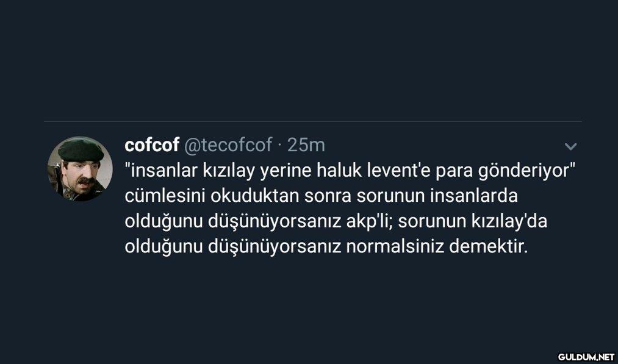Click the bold display name cofcof

[x=152, y=145]
